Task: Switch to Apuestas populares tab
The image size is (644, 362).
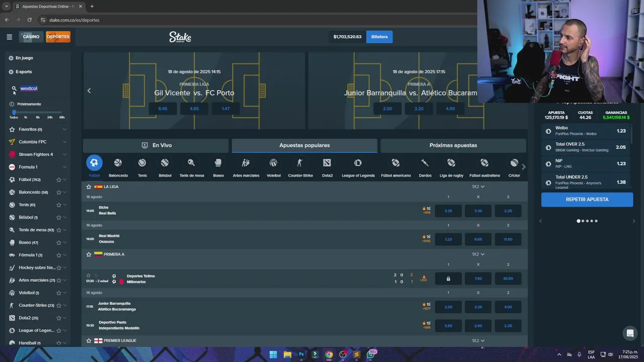Action: coord(304,145)
